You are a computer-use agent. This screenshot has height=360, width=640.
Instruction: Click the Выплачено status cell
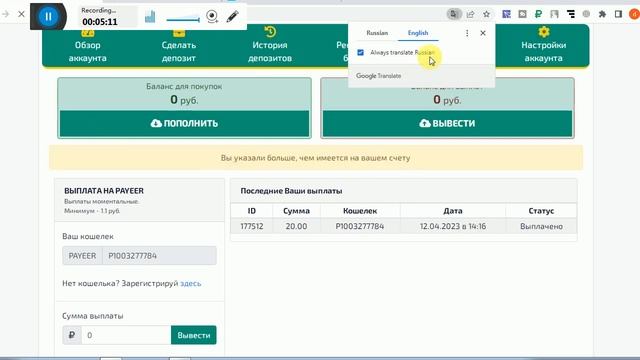coord(541,226)
